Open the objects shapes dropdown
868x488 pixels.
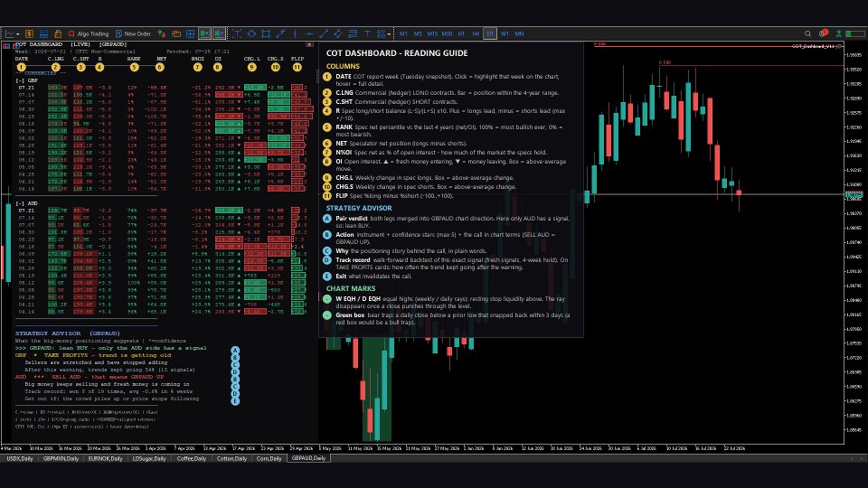coord(383,33)
